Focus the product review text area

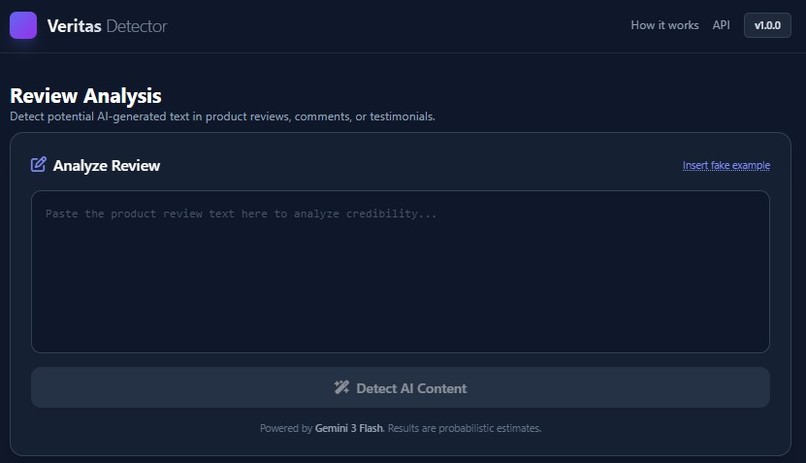pos(400,271)
